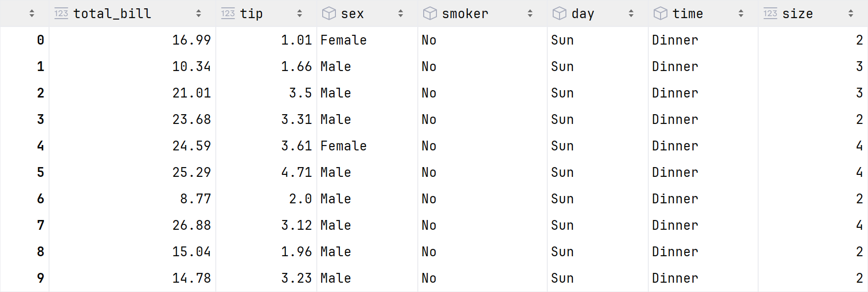Click the numeric type icon beside size
Image resolution: width=868 pixels, height=292 pixels.
coord(770,14)
